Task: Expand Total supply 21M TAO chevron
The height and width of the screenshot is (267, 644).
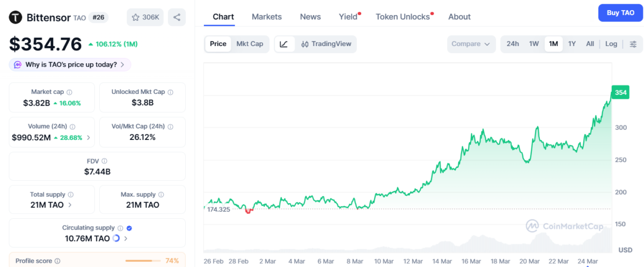Action: point(70,205)
